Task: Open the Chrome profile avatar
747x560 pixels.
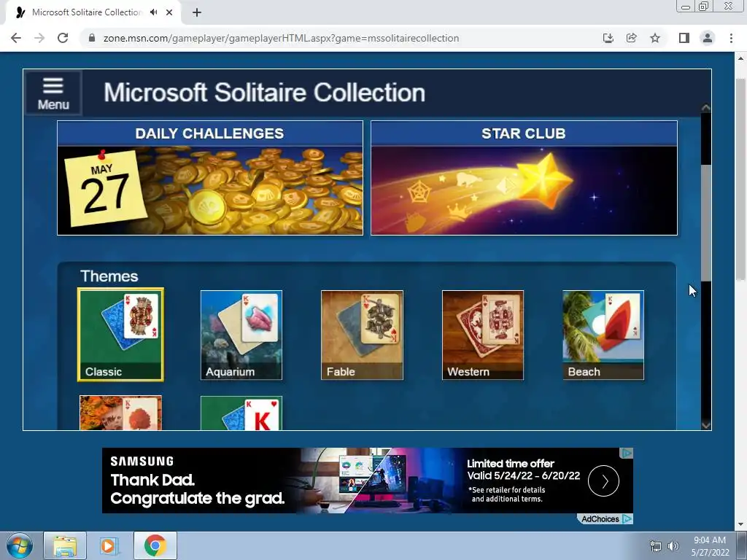Action: [x=708, y=38]
